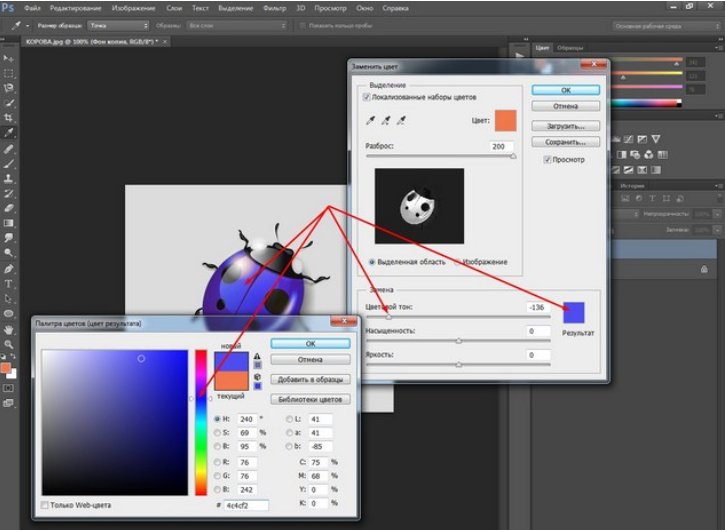
Task: Select the Eraser tool
Action: click(8, 208)
